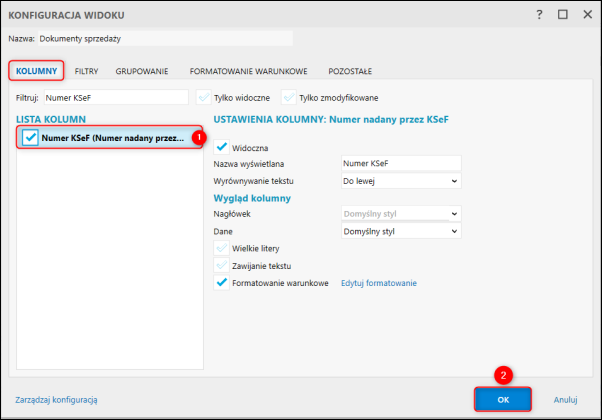This screenshot has width=602, height=420.
Task: Select the Numer KSeF row in column list
Action: (109, 137)
